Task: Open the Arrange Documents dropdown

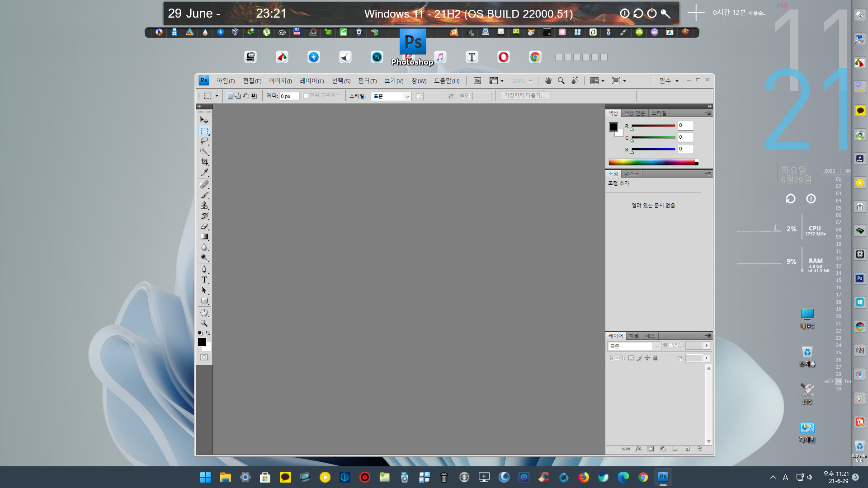Action: click(x=597, y=81)
